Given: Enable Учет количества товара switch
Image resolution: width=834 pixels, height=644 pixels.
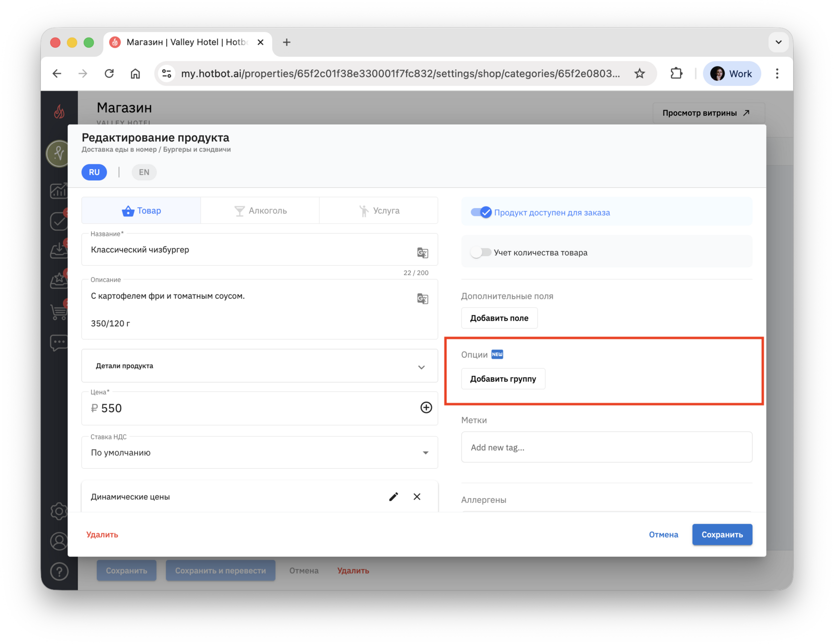Looking at the screenshot, I should click(481, 252).
